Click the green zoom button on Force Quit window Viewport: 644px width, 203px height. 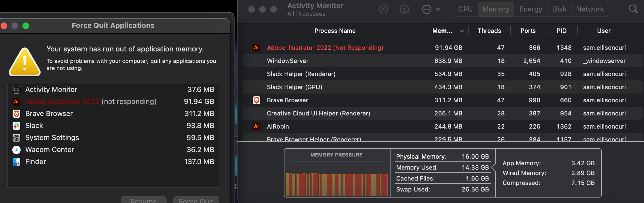[26, 26]
